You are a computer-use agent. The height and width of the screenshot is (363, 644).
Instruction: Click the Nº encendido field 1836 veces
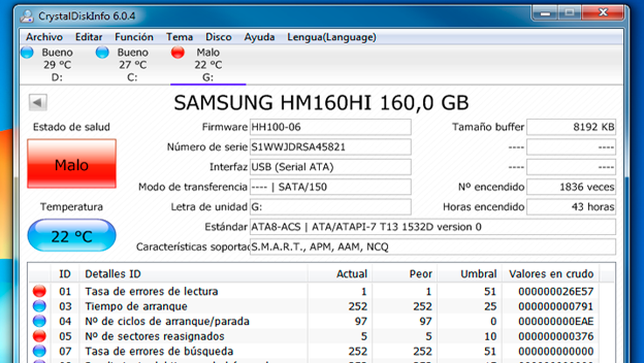pos(571,187)
